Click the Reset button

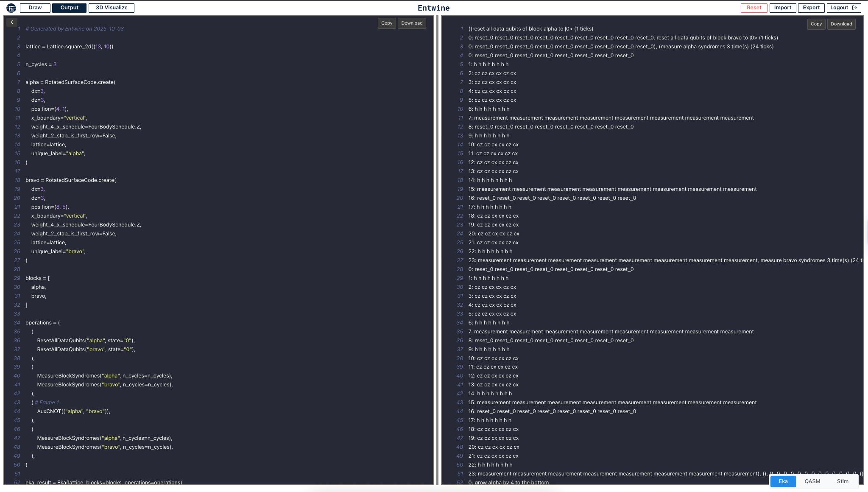coord(754,8)
